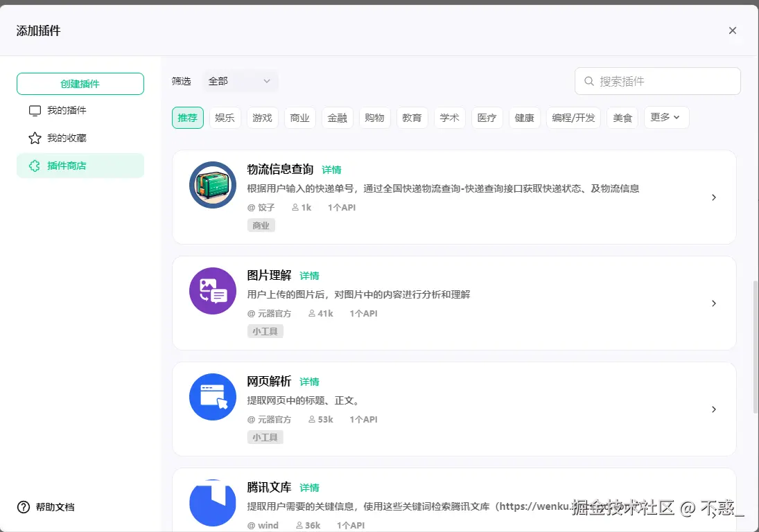This screenshot has width=759, height=532.
Task: Select 插件商店 in the sidebar
Action: pos(67,166)
